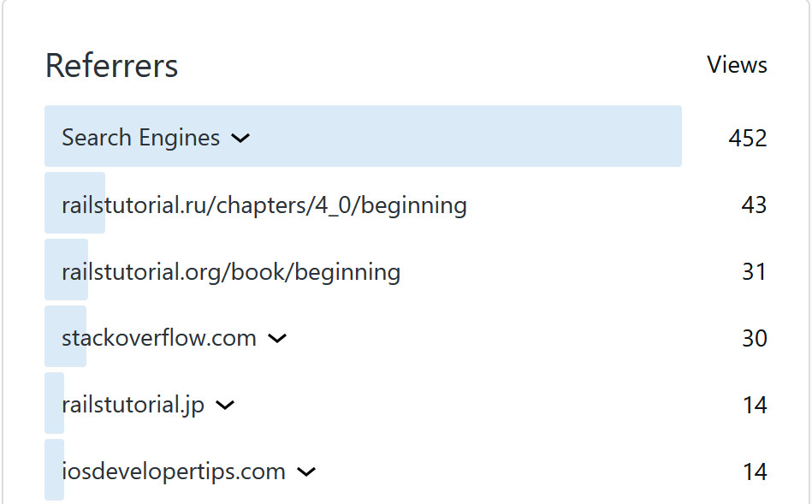Click the Referrers panel heading
Image resolution: width=812 pixels, height=504 pixels.
(x=111, y=65)
